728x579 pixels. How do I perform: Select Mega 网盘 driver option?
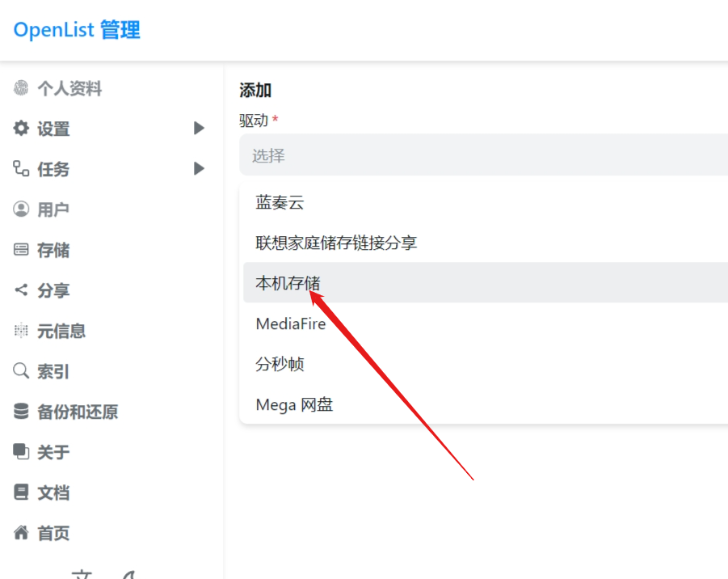coord(295,404)
